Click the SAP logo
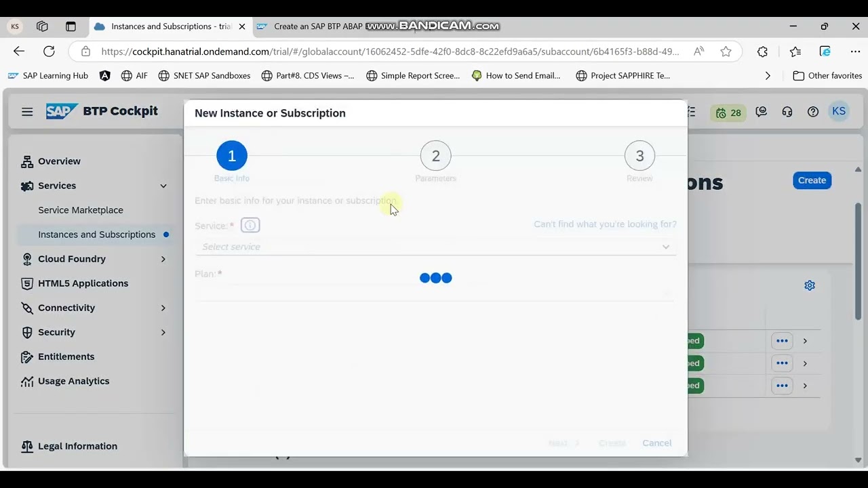Screen dimensions: 868x488 (x=62, y=111)
